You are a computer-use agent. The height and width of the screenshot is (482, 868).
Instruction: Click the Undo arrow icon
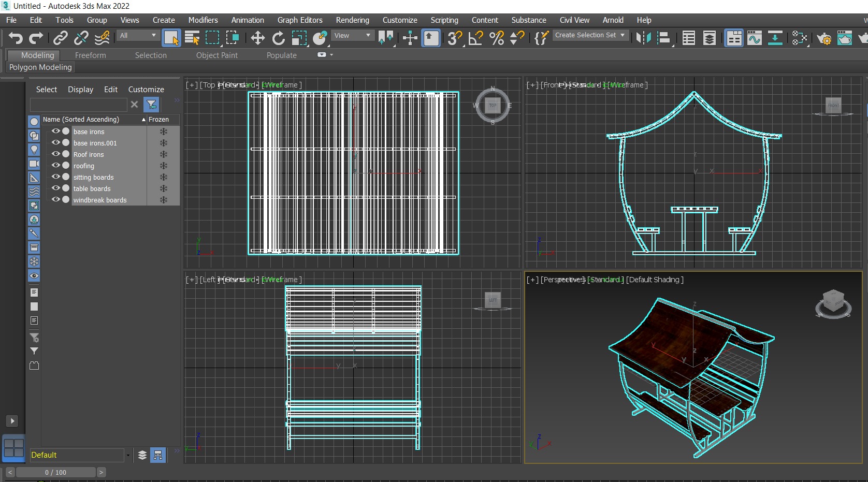click(x=16, y=38)
